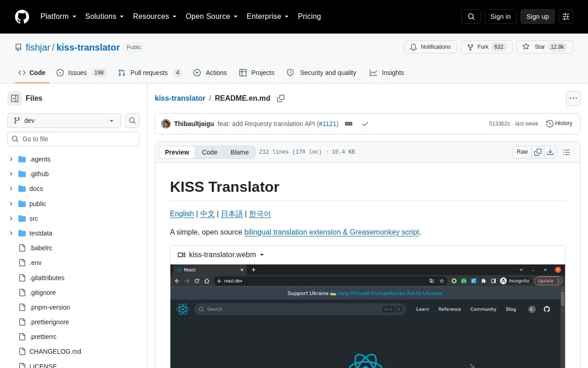
Task: Open the Resources menu
Action: [155, 17]
